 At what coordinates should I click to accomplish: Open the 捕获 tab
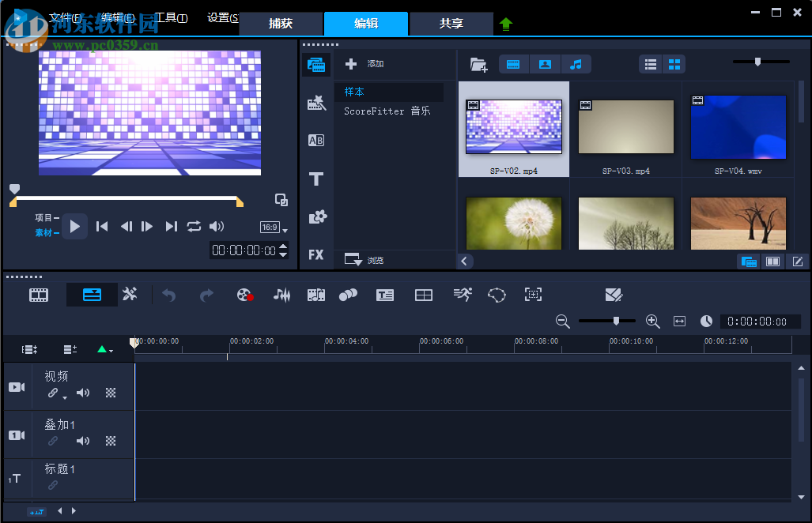tap(281, 24)
